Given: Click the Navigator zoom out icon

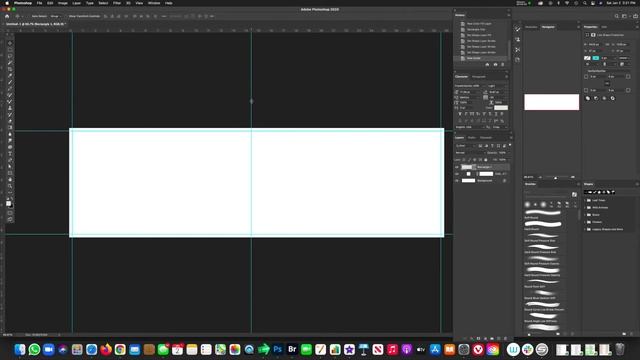Looking at the screenshot, I should (540, 177).
